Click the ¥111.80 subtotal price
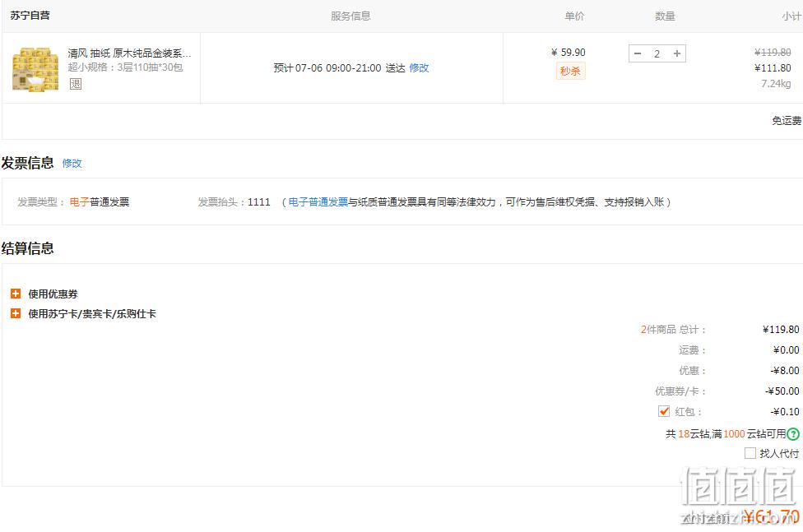The image size is (803, 532). (x=773, y=68)
